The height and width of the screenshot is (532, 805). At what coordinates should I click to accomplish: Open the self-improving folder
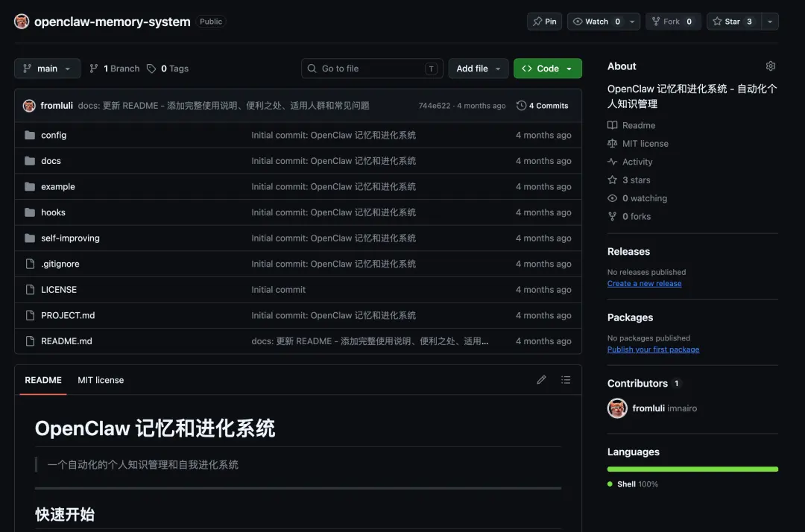pos(70,238)
